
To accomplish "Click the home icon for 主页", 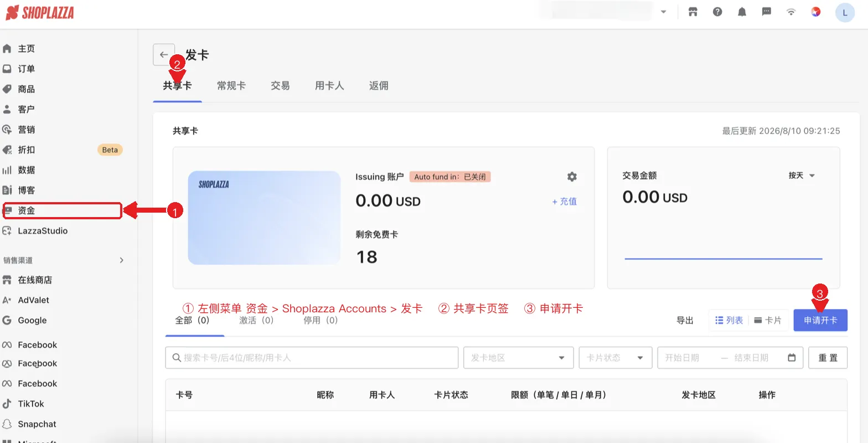I will click(x=7, y=49).
